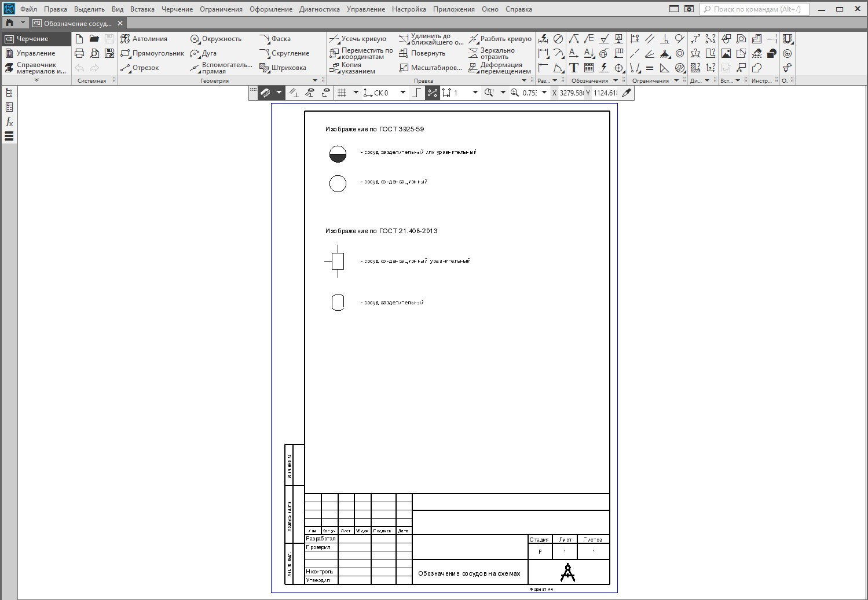
Task: Select the Автолиния tool
Action: (x=144, y=39)
